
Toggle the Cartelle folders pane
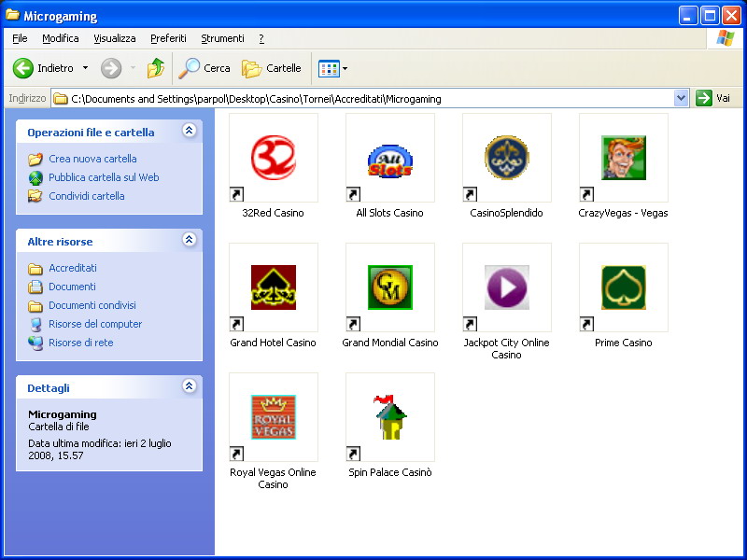point(272,68)
